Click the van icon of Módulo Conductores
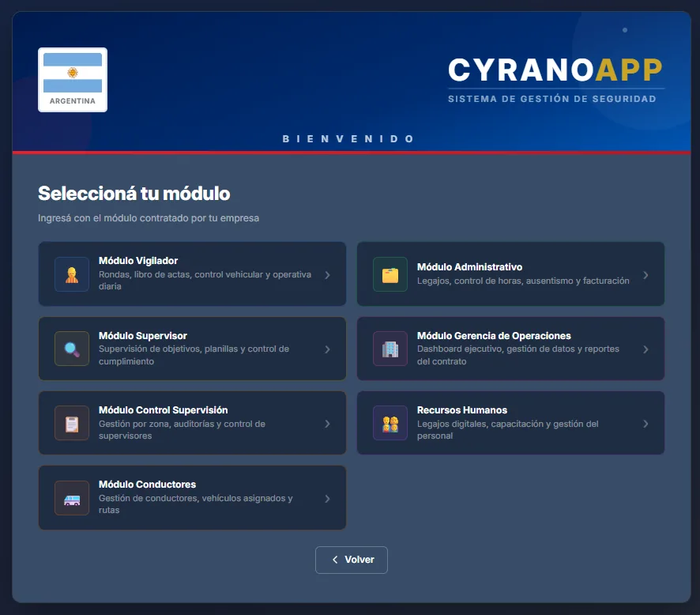The height and width of the screenshot is (615, 700). [72, 498]
